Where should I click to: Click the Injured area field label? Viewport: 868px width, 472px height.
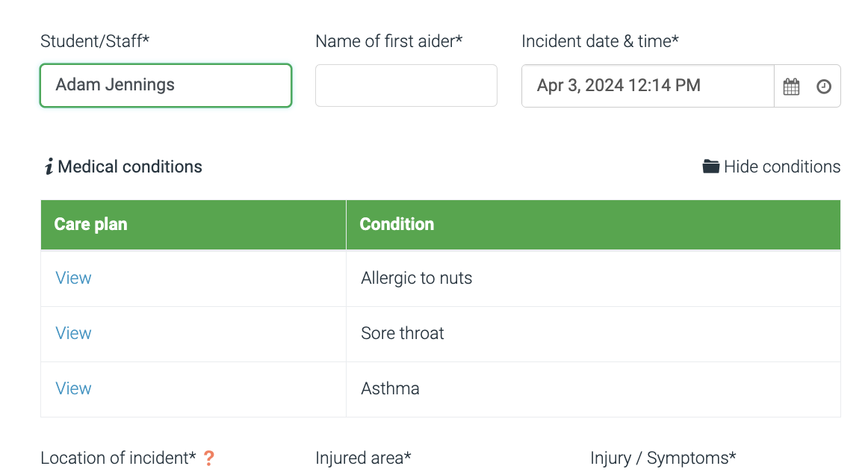[363, 458]
